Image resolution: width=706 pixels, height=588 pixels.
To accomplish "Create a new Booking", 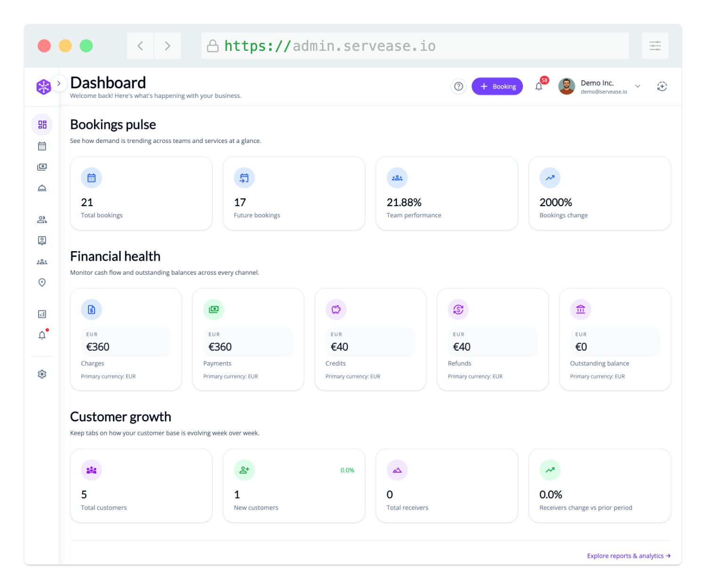I will tap(497, 87).
